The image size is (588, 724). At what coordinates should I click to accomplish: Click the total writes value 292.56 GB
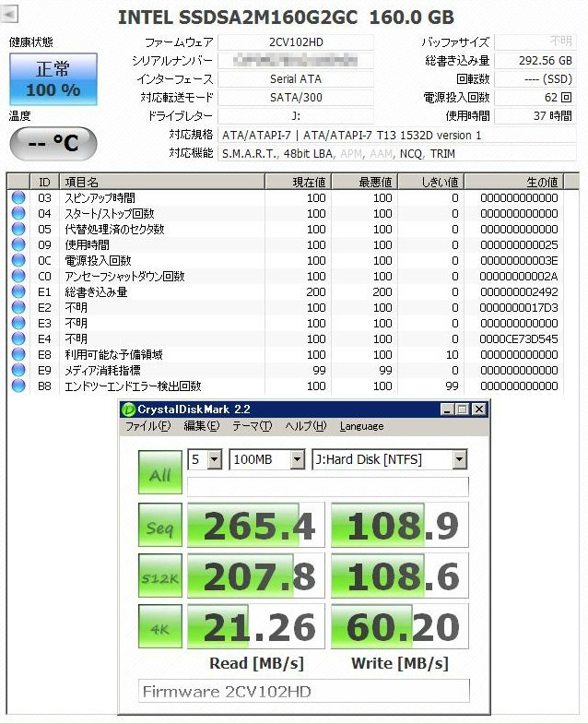click(535, 61)
